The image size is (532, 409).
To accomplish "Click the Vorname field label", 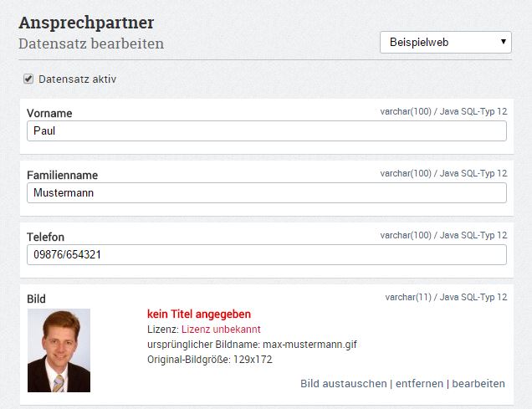I will pos(49,113).
